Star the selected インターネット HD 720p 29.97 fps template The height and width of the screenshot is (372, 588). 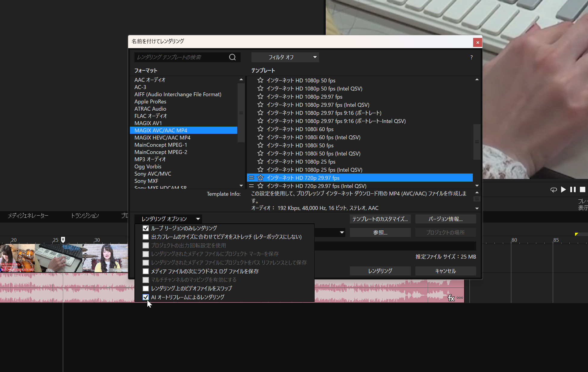click(260, 178)
